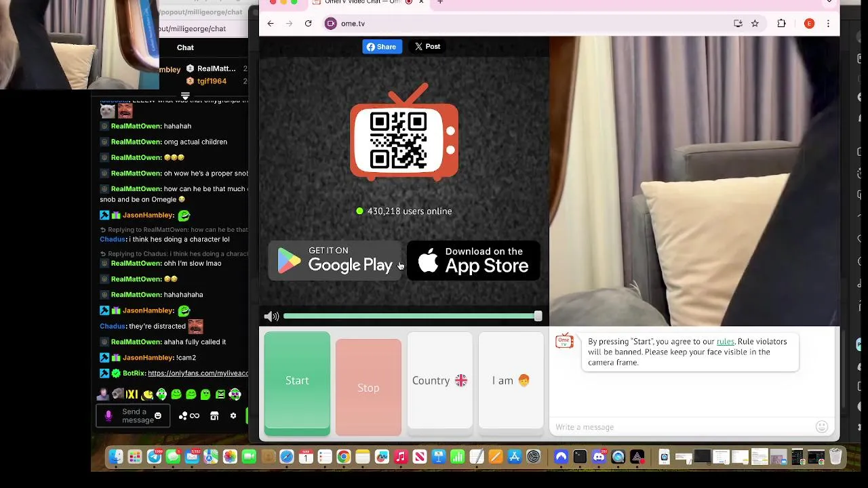Screen dimensions: 868x488
Task: Go back in the Chrome browser
Action: pyautogui.click(x=270, y=24)
